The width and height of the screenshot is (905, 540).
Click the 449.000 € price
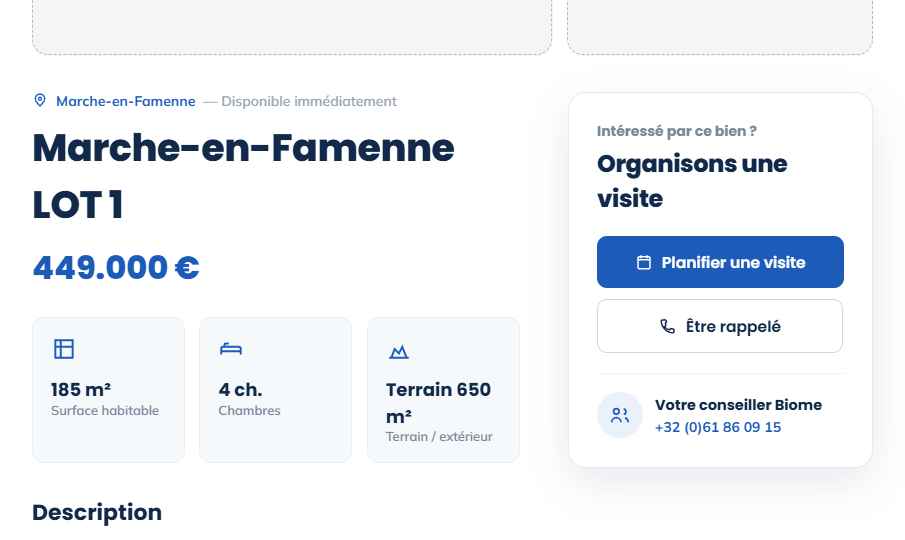[x=116, y=268]
